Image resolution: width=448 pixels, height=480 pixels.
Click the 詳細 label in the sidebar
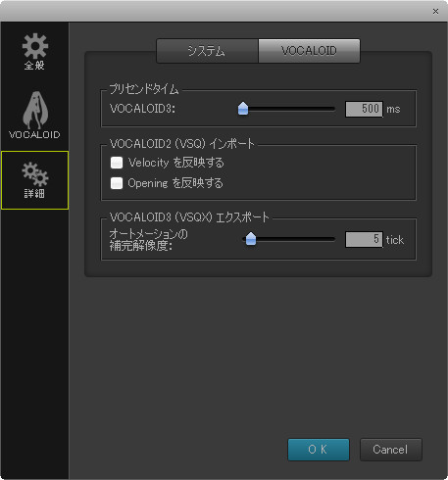coord(34,194)
